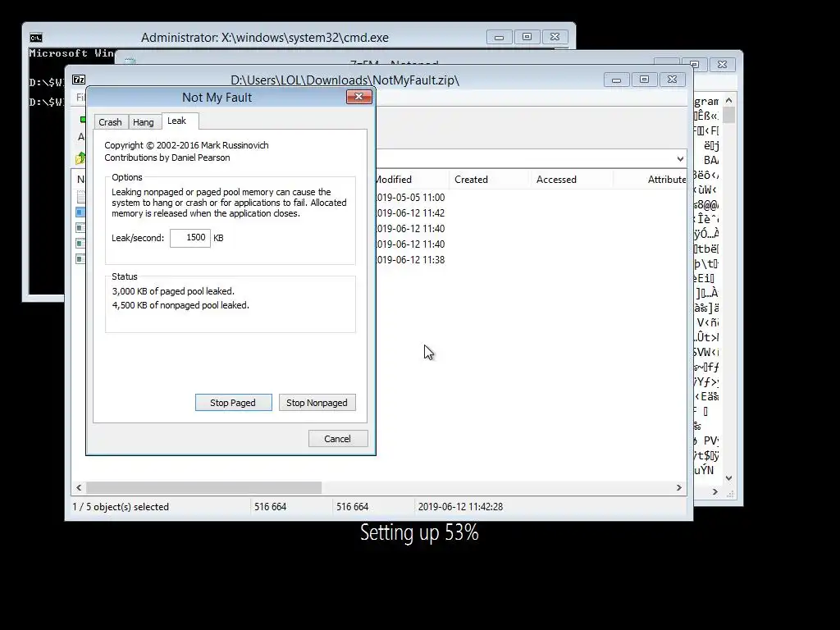Close the Notepad window
Image resolution: width=840 pixels, height=630 pixels.
[x=722, y=65]
